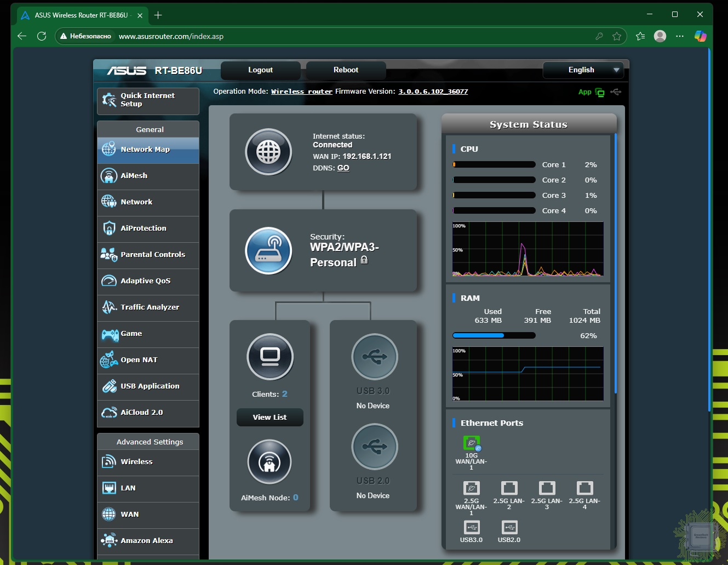This screenshot has width=728, height=565.
Task: Bookmark this page with the star icon
Action: pyautogui.click(x=617, y=36)
